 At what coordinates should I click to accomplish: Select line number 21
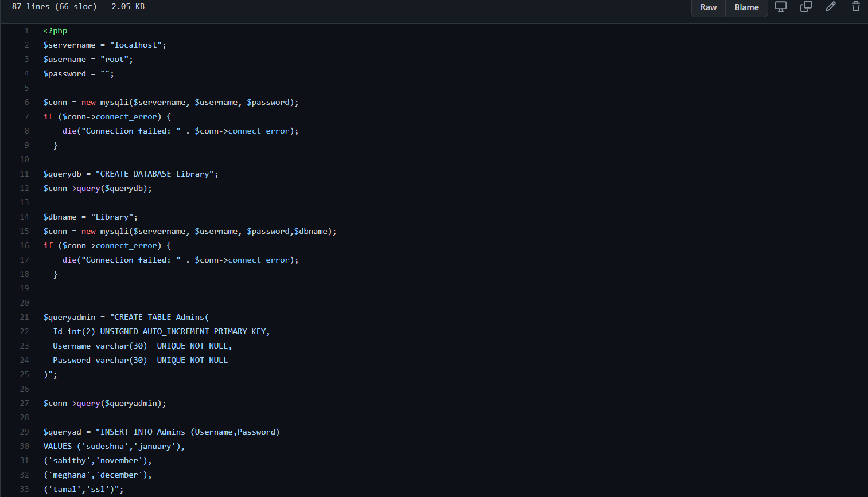pos(24,317)
